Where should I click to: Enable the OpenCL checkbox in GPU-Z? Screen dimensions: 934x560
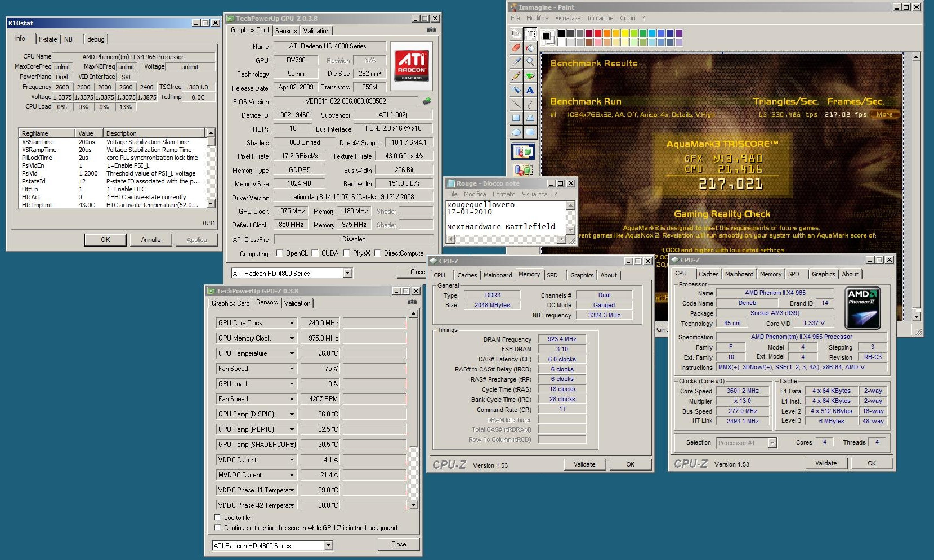point(279,253)
